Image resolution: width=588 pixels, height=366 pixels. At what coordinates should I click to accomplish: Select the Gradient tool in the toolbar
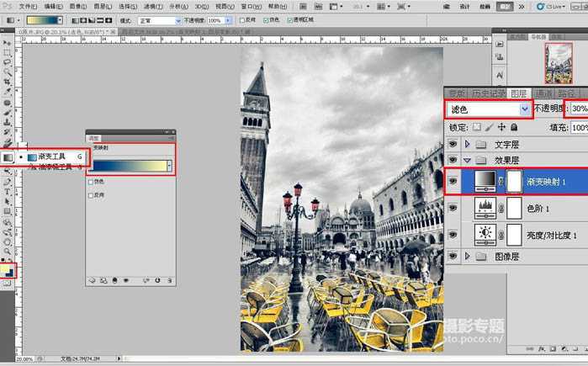pyautogui.click(x=8, y=156)
